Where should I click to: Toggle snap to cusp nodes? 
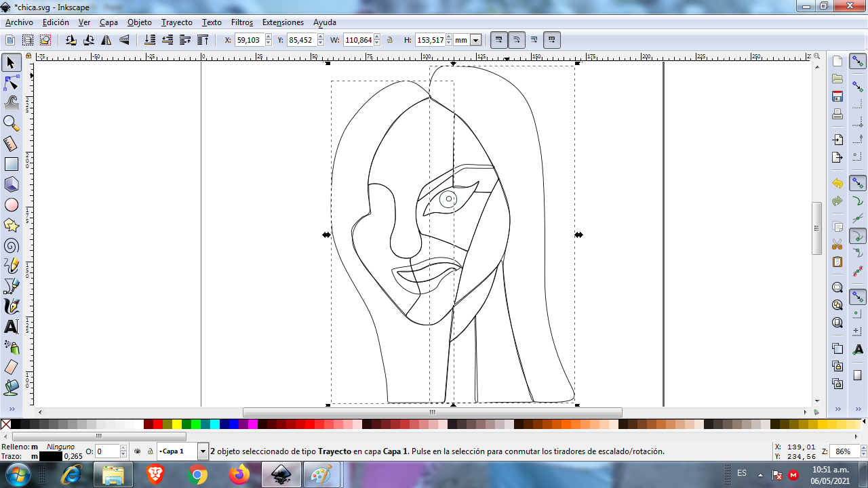click(x=858, y=236)
